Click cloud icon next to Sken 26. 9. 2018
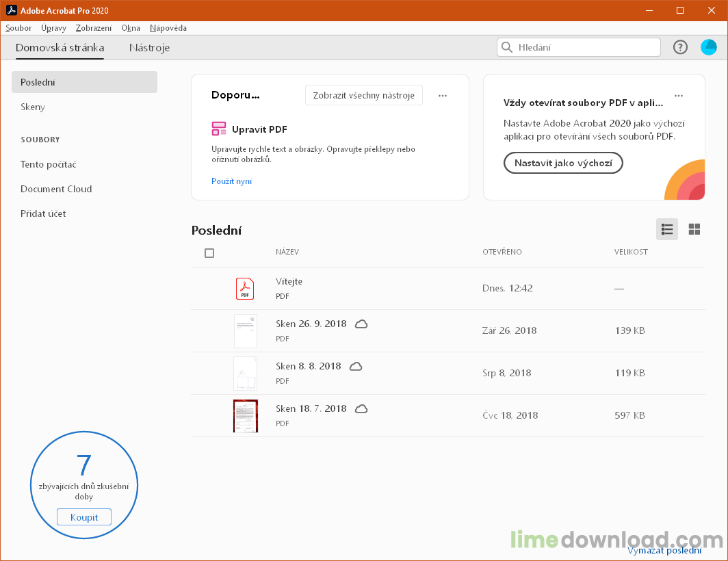Viewport: 728px width, 561px height. (x=361, y=324)
